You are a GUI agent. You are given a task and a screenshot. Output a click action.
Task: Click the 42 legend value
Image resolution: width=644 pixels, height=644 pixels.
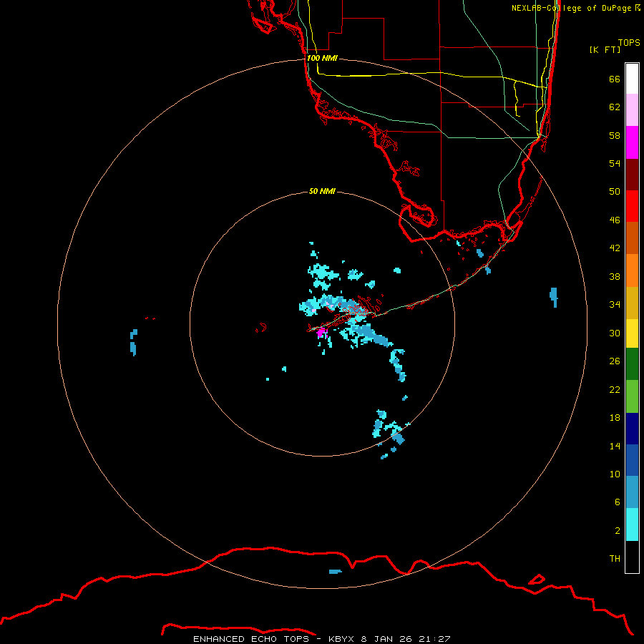click(x=615, y=248)
